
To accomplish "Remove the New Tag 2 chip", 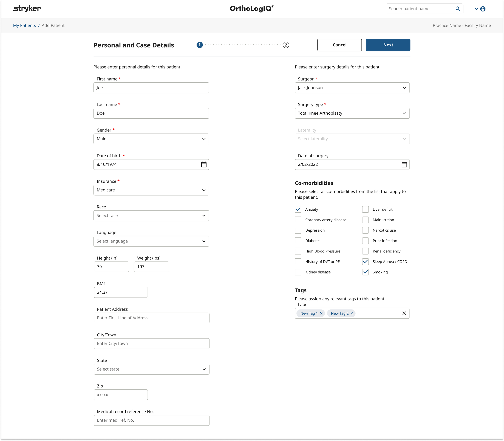I will (352, 313).
